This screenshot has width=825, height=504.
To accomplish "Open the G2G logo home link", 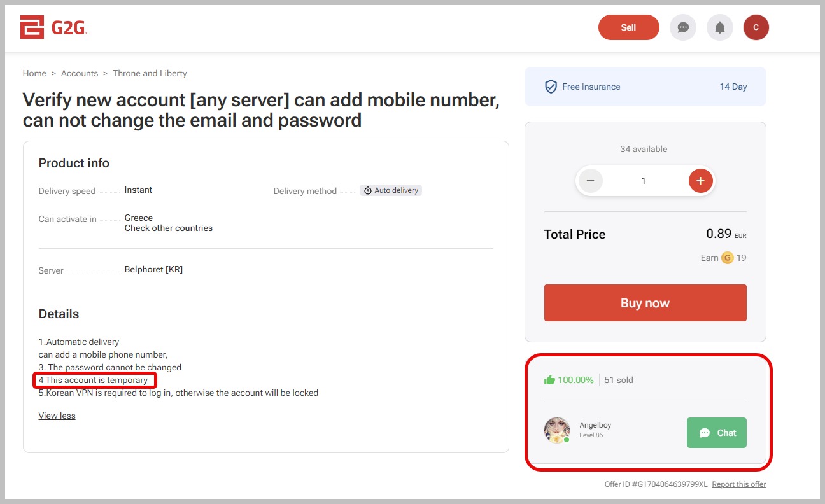I will pyautogui.click(x=53, y=27).
